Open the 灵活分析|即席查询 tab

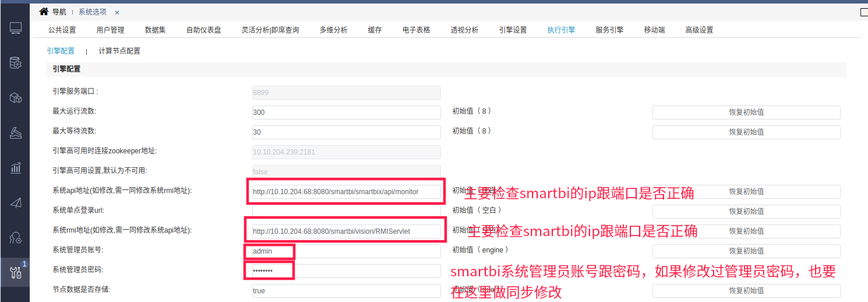click(270, 30)
